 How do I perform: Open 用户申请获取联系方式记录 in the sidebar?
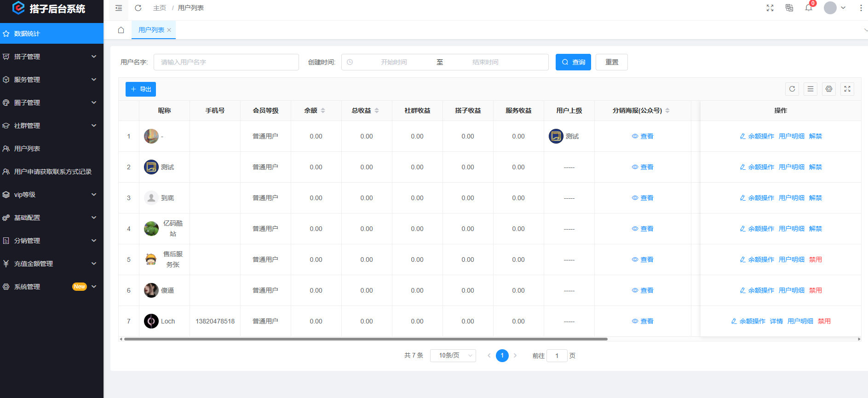coord(52,172)
